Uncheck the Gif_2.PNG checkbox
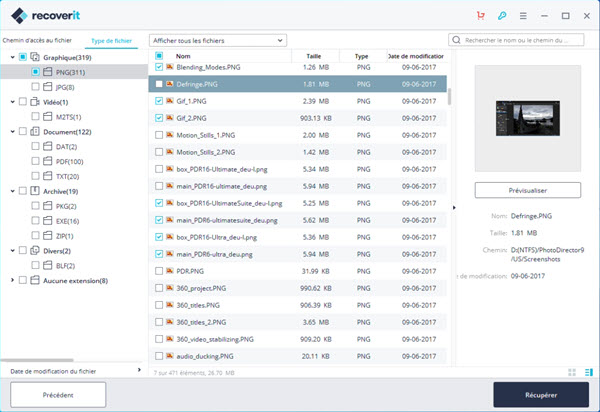600x412 pixels. click(x=159, y=118)
